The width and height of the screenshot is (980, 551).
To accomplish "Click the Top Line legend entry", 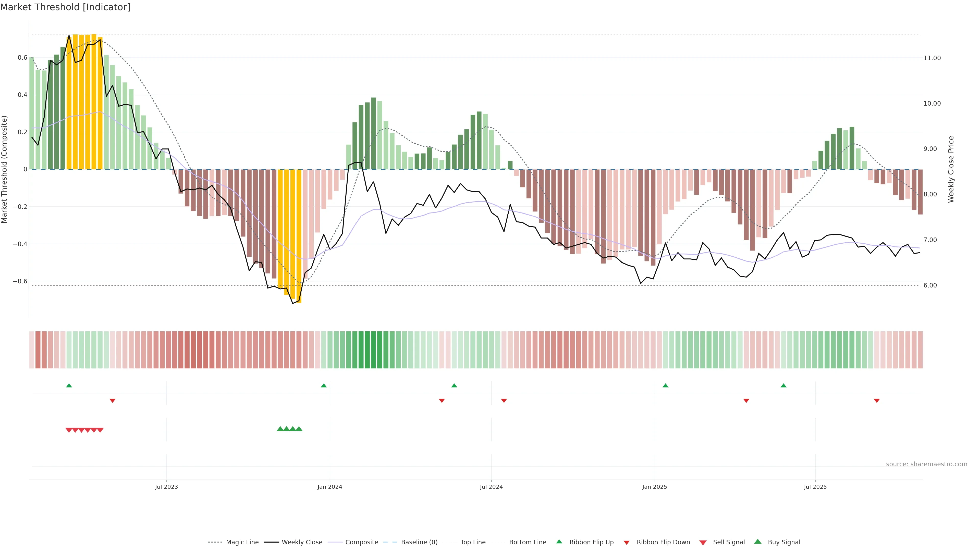I will [x=473, y=542].
